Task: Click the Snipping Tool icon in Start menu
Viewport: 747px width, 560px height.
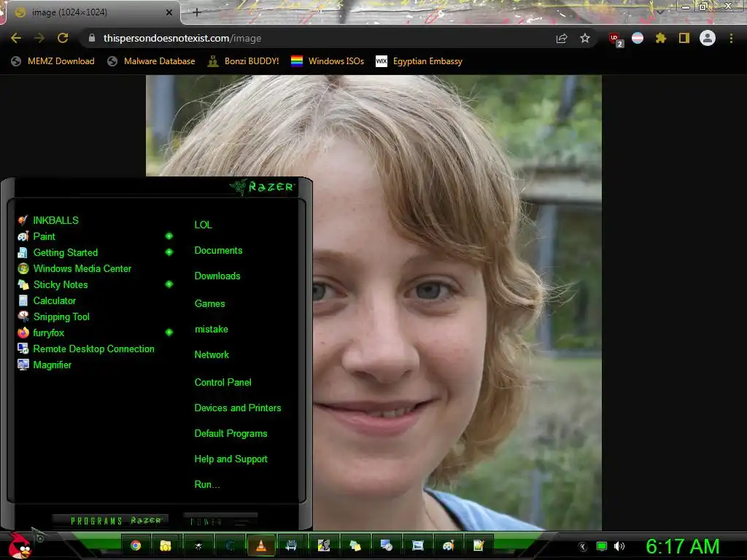Action: [23, 316]
